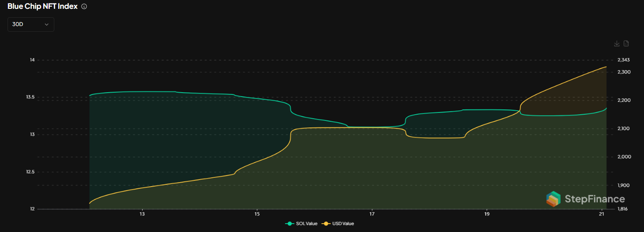Click the info icon beside Blue Chip NFT Index
644x232 pixels.
[84, 7]
